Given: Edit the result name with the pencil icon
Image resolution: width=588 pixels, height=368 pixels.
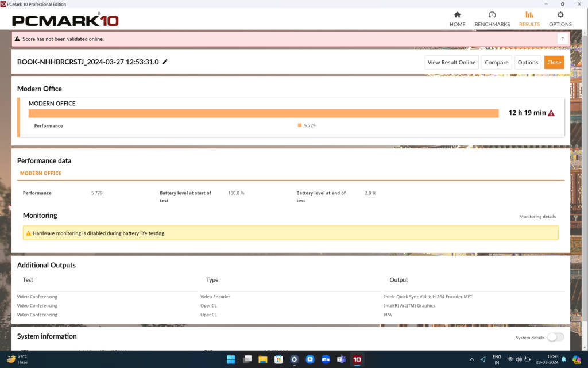Looking at the screenshot, I should (165, 62).
